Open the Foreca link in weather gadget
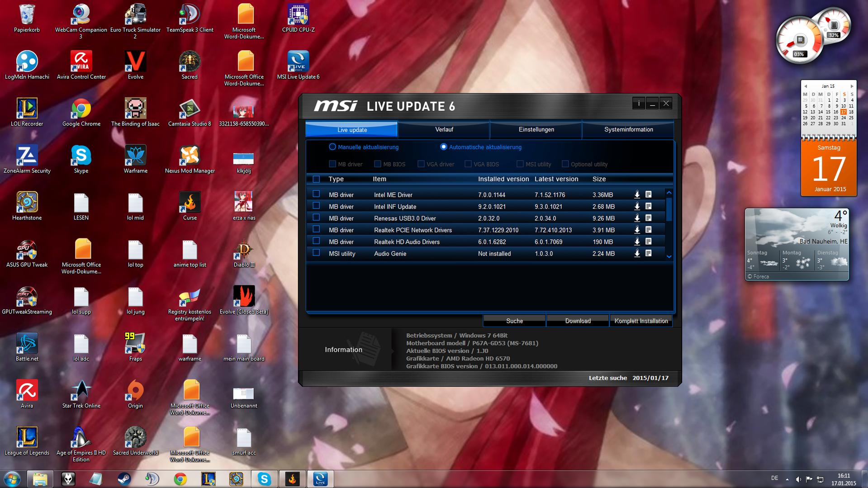Viewport: 868px width, 488px height. pyautogui.click(x=758, y=276)
